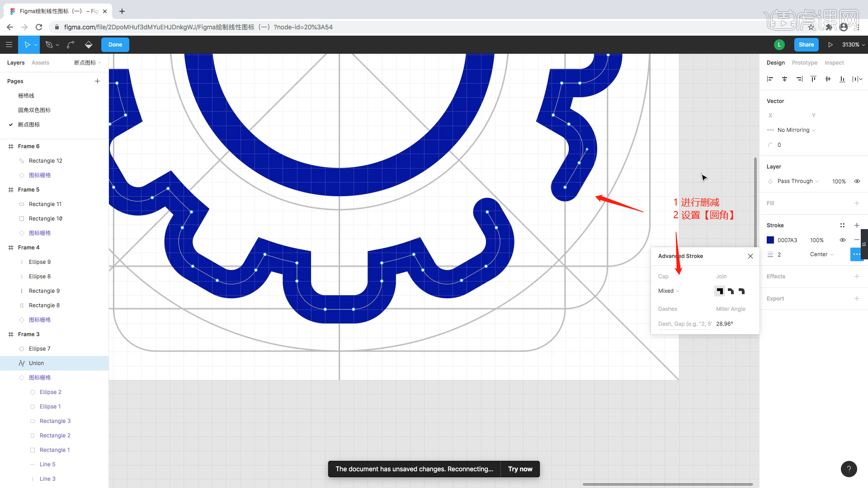Click the green L user avatar
868x488 pixels.
779,45
